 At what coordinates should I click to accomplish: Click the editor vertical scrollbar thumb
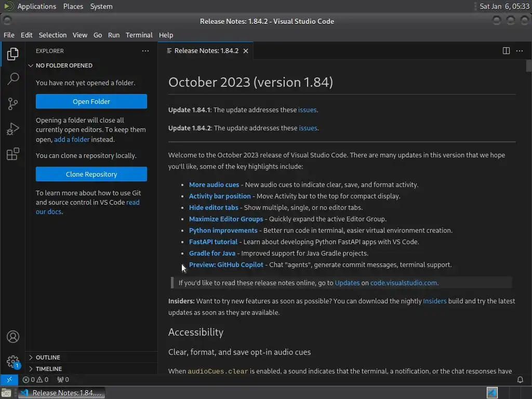[x=528, y=66]
